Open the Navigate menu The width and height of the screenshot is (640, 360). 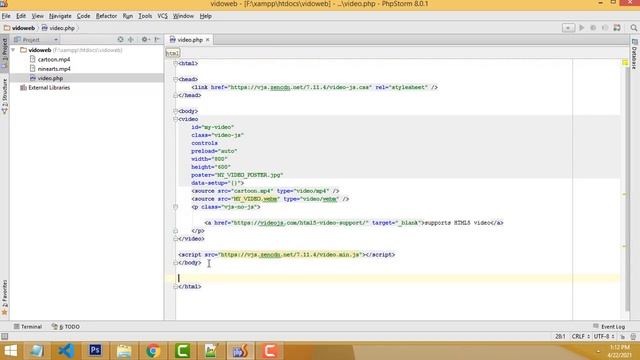[x=60, y=16]
